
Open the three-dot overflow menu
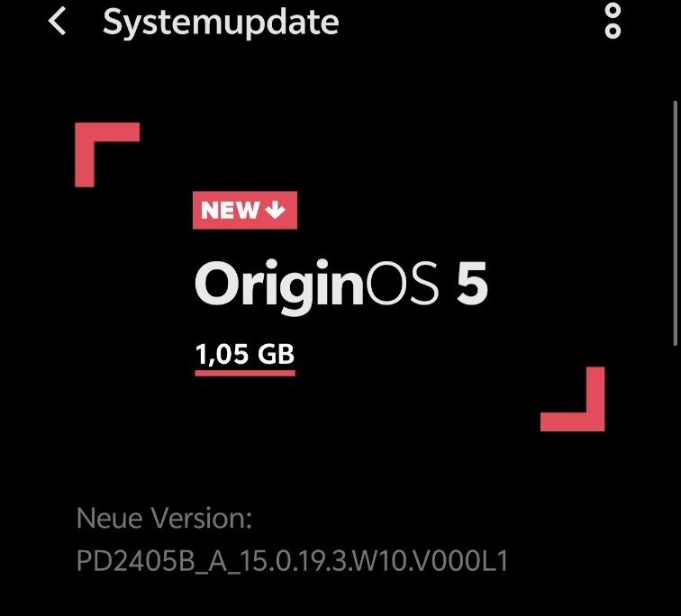(x=613, y=21)
